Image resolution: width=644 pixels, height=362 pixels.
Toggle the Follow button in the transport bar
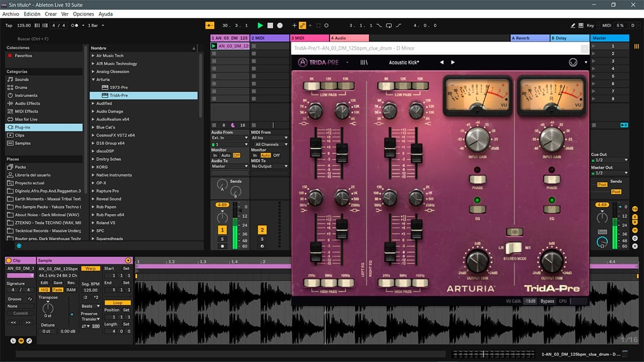click(x=210, y=25)
